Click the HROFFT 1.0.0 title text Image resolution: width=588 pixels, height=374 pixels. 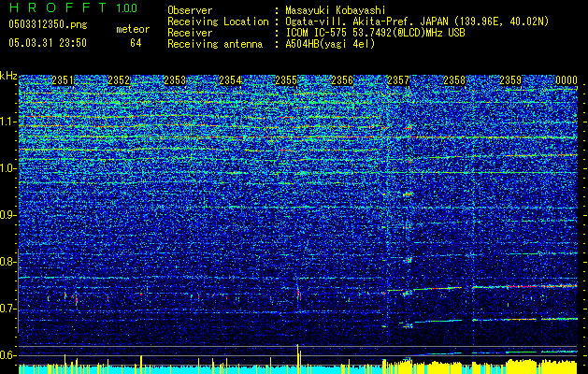[x=73, y=7]
